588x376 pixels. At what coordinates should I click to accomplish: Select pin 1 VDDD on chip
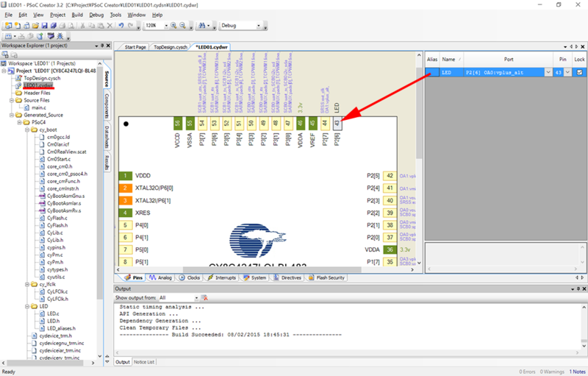click(x=125, y=176)
